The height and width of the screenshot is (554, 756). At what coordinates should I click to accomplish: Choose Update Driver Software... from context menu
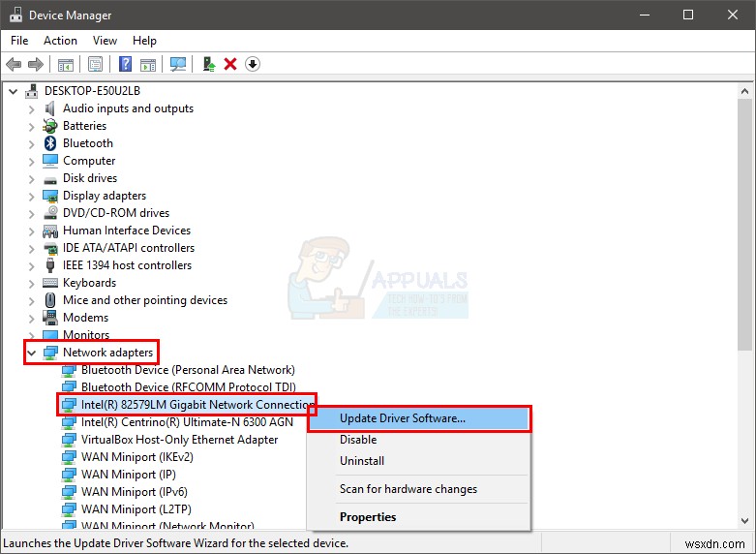[419, 418]
